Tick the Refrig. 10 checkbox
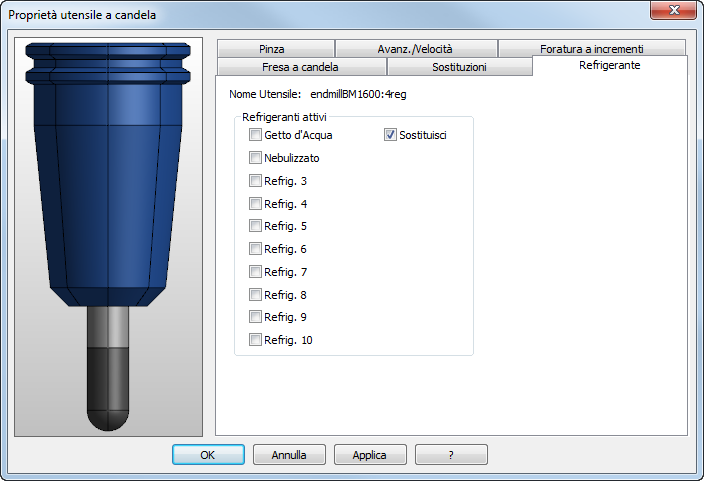The height and width of the screenshot is (481, 704). click(255, 340)
